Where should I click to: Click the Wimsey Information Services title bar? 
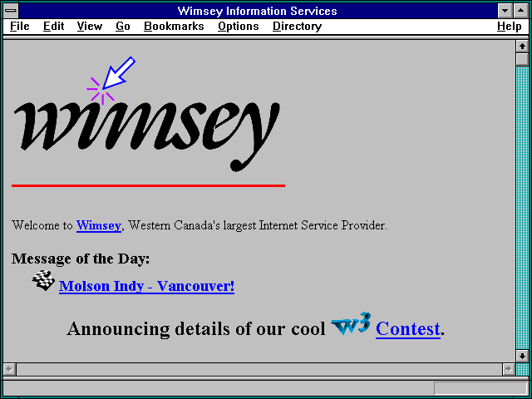(x=258, y=11)
